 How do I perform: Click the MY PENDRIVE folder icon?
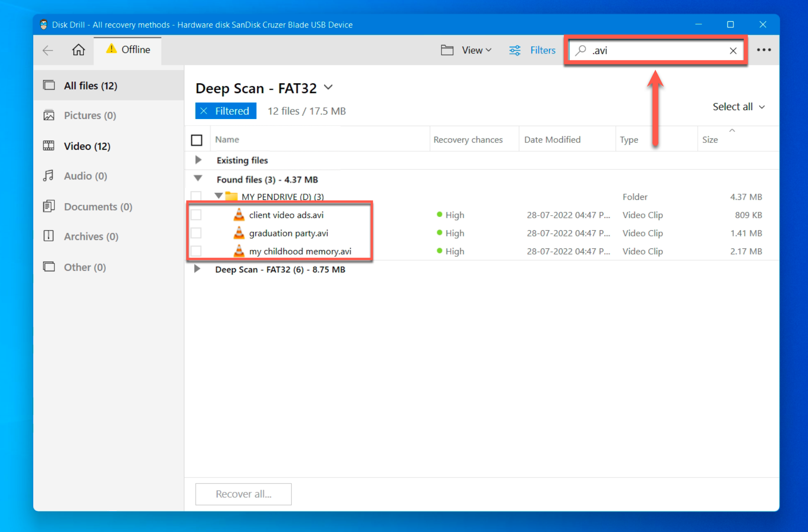[x=231, y=196]
